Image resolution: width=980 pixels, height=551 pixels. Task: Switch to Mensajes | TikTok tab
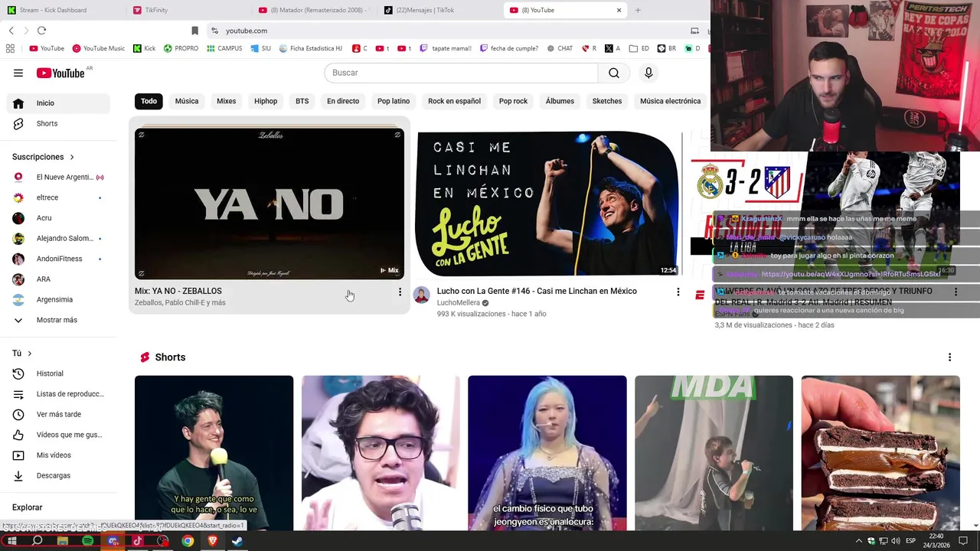[439, 10]
